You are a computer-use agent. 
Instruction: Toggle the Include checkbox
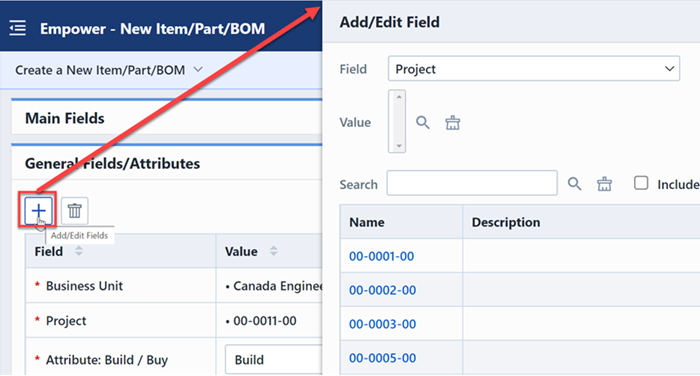[x=641, y=183]
